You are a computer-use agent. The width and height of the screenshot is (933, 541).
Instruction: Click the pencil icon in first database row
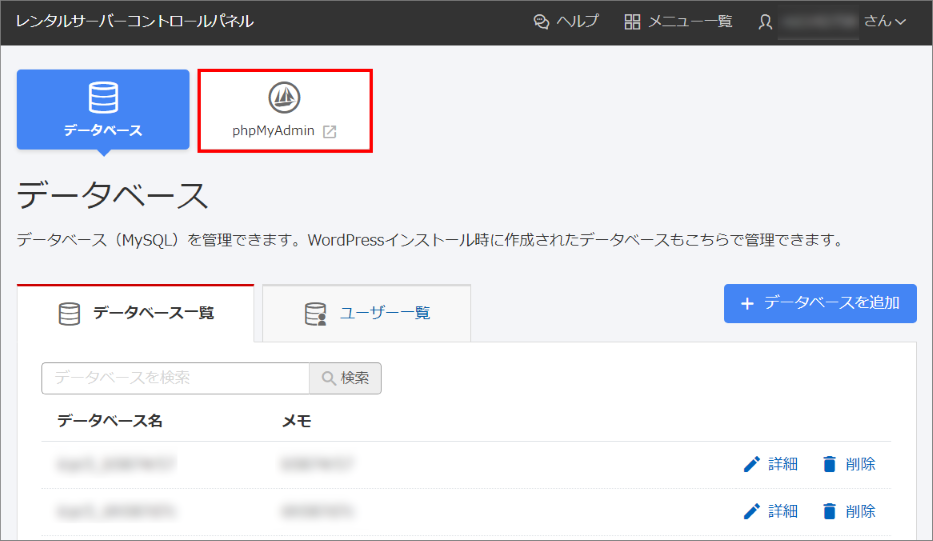pos(752,464)
